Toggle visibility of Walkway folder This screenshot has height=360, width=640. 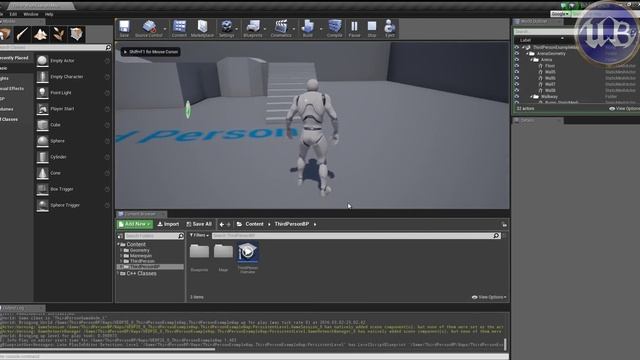(x=517, y=97)
